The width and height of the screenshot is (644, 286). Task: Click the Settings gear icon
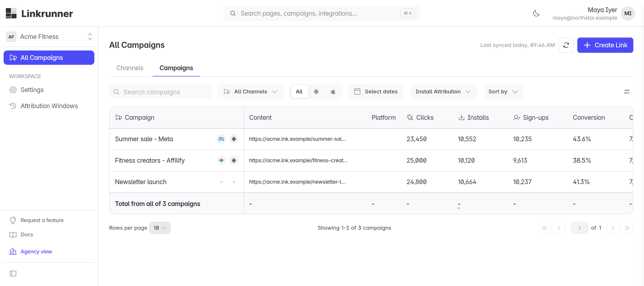pyautogui.click(x=13, y=90)
